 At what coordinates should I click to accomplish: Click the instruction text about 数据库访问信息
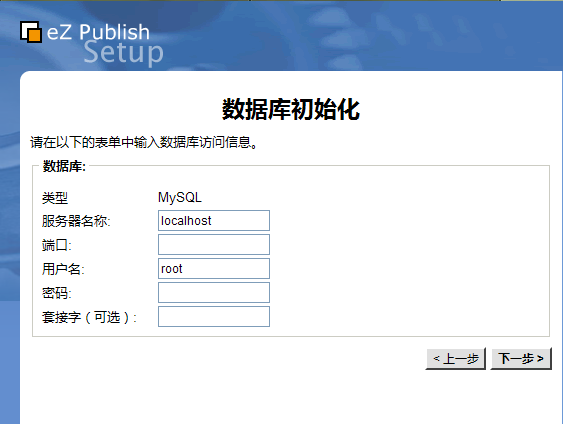(x=144, y=142)
